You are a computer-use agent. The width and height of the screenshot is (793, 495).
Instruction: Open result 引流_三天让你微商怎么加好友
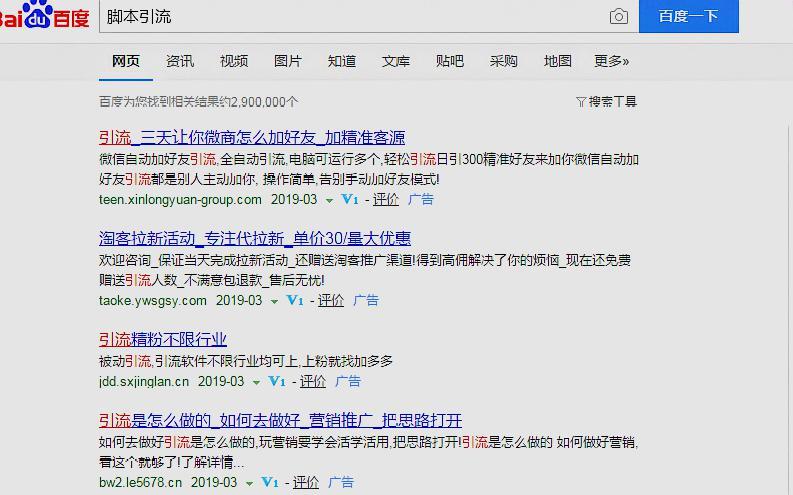(x=252, y=138)
